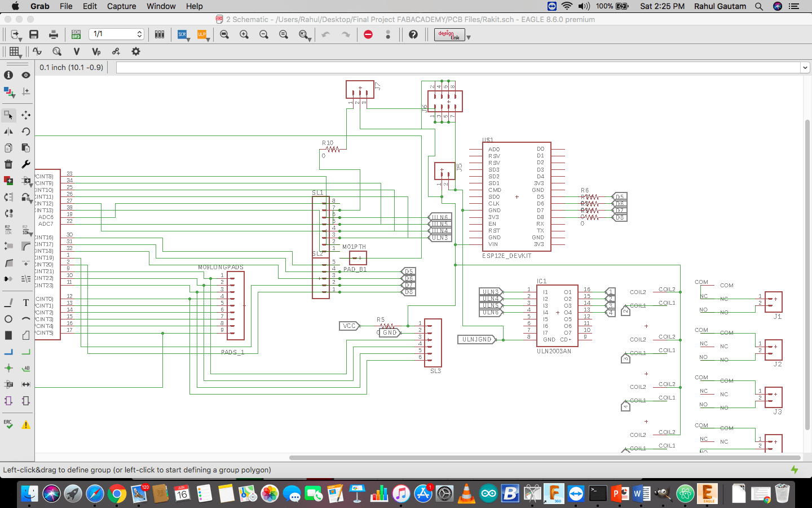Open the sheet selector 1/1 combo box
The width and height of the screenshot is (812, 508).
click(117, 34)
